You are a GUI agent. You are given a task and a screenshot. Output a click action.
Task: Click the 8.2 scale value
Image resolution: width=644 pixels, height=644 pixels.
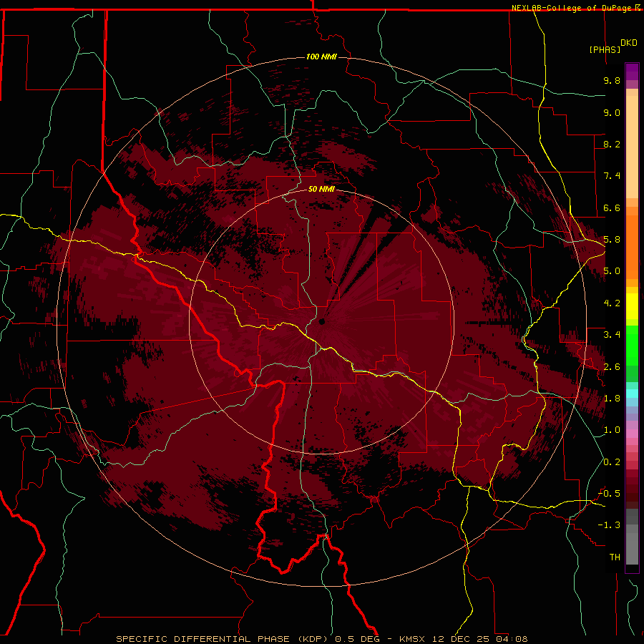click(x=612, y=144)
